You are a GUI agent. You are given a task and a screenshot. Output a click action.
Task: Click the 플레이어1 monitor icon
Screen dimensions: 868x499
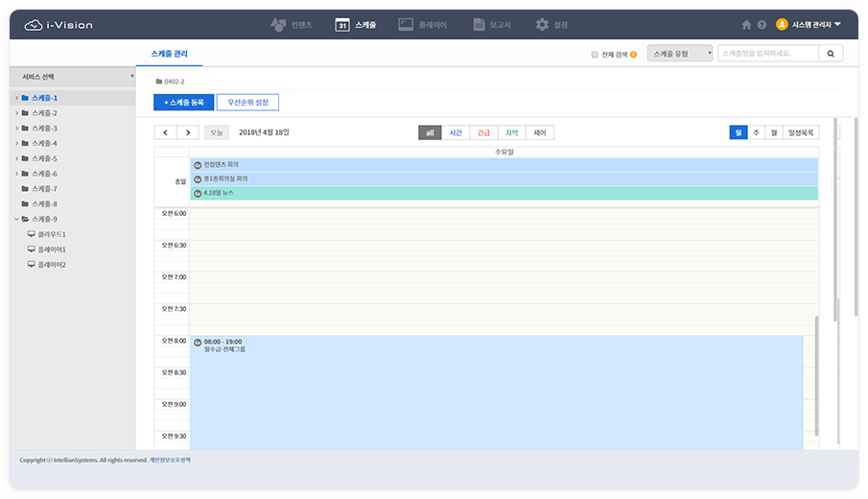31,249
